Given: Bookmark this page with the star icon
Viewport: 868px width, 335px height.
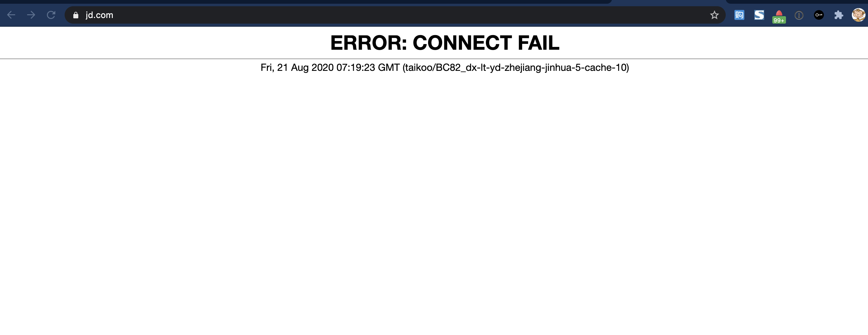Looking at the screenshot, I should click(x=714, y=15).
